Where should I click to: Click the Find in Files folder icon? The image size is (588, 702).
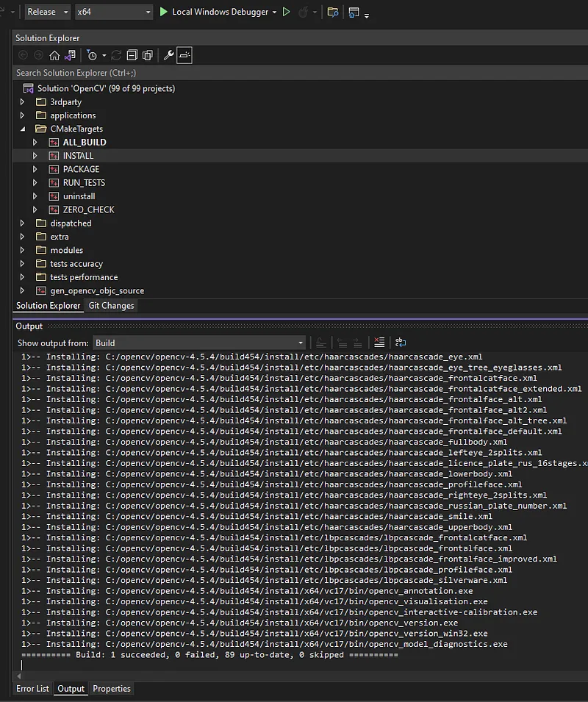coord(332,12)
